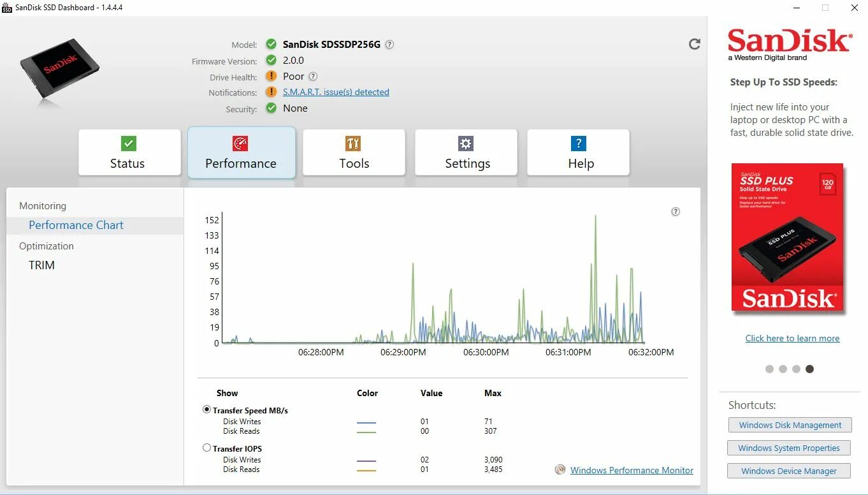The height and width of the screenshot is (495, 868).
Task: Click app icon in title bar
Action: point(7,8)
